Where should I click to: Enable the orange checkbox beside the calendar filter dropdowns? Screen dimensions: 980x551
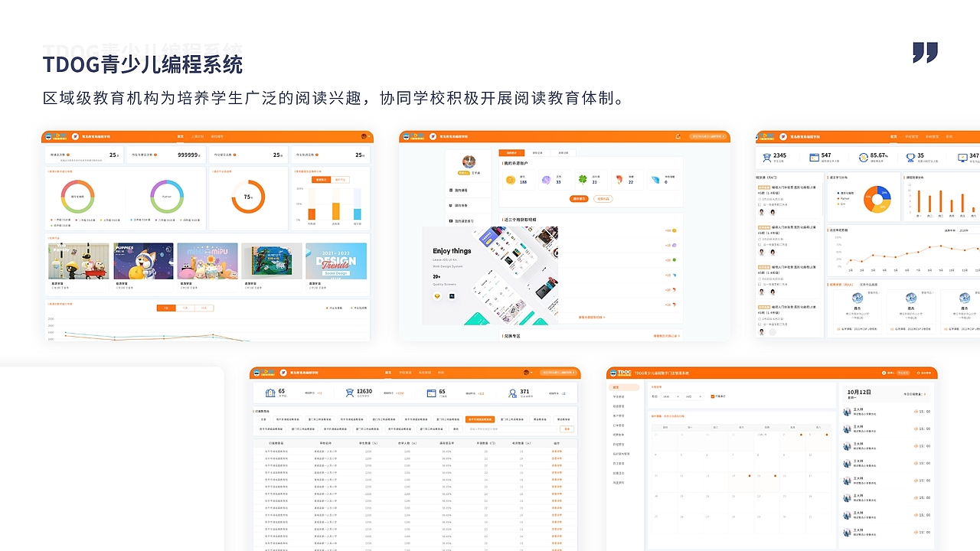(712, 396)
